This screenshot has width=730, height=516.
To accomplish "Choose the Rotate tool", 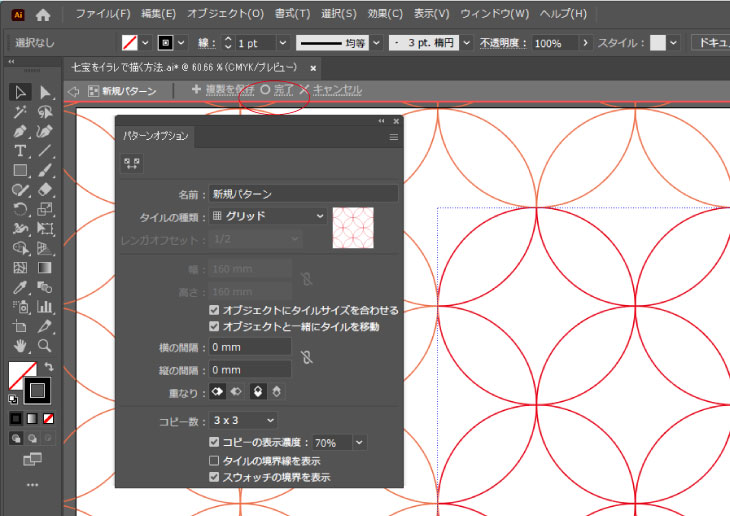I will pos(20,209).
